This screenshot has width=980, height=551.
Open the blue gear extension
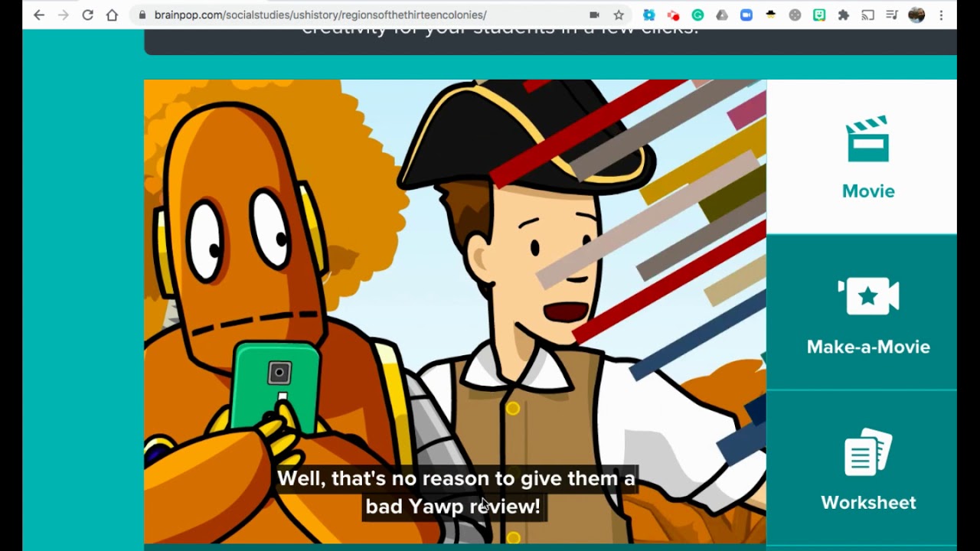click(648, 15)
